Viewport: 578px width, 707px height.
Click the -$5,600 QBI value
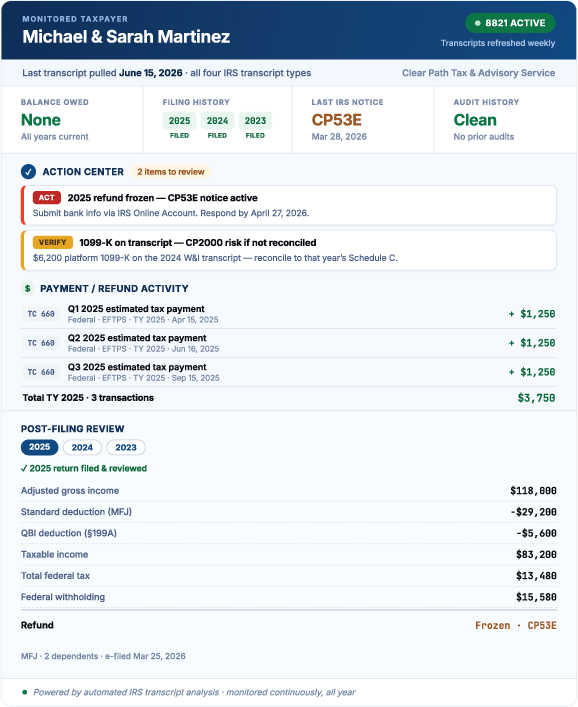click(x=536, y=533)
